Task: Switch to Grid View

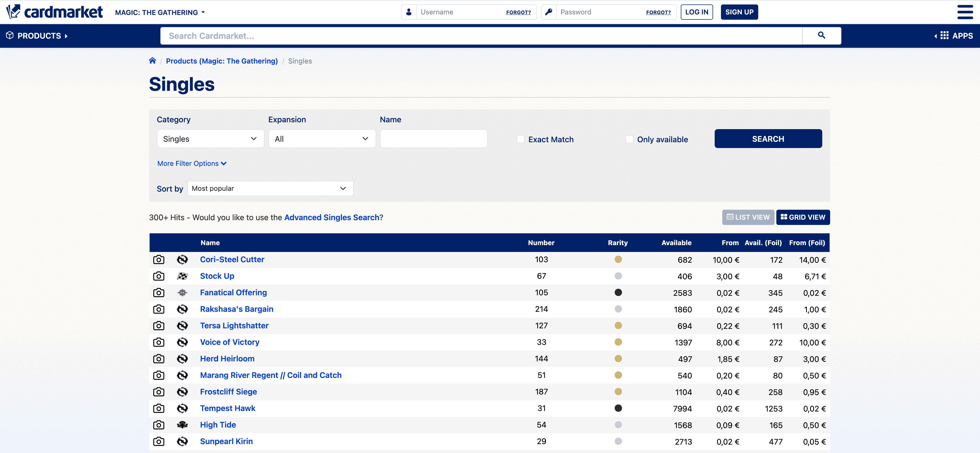Action: click(x=803, y=217)
